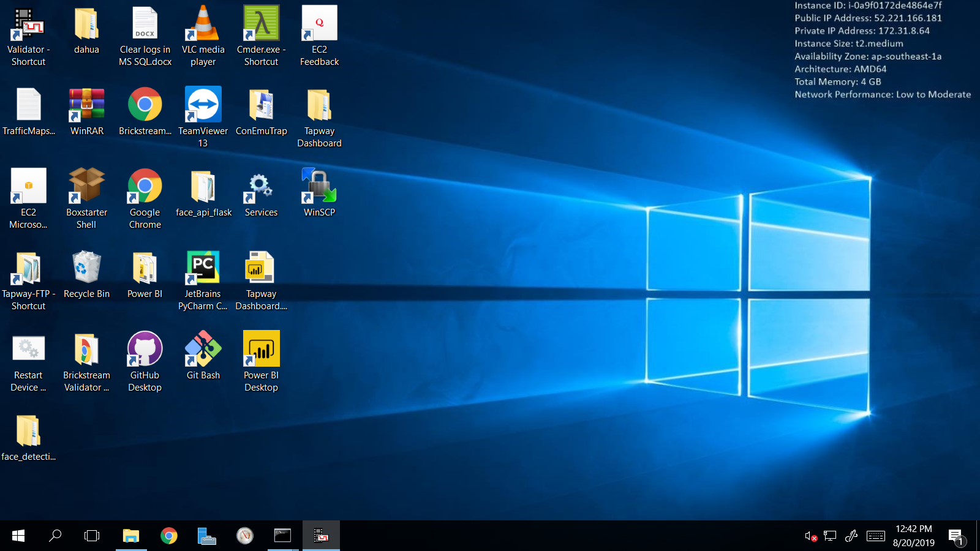Image resolution: width=980 pixels, height=551 pixels.
Task: Select the Tapway-FTP - Shortcut icon
Action: coord(29,281)
